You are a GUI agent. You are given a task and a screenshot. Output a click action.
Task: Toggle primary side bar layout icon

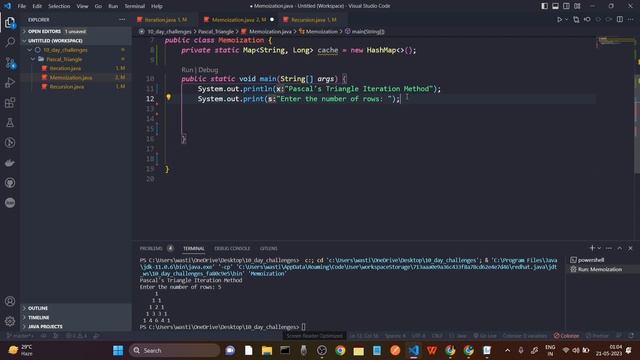point(544,6)
